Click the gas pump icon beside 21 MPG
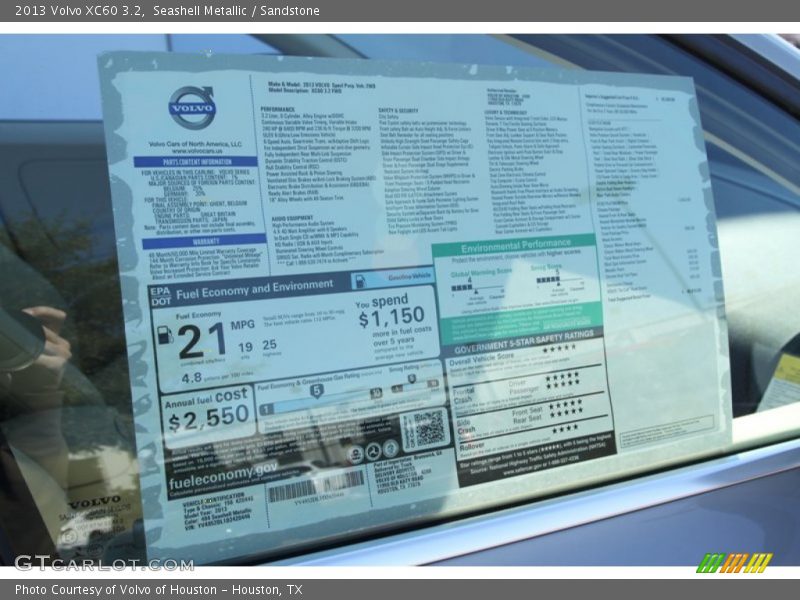The image size is (800, 600). tap(165, 335)
